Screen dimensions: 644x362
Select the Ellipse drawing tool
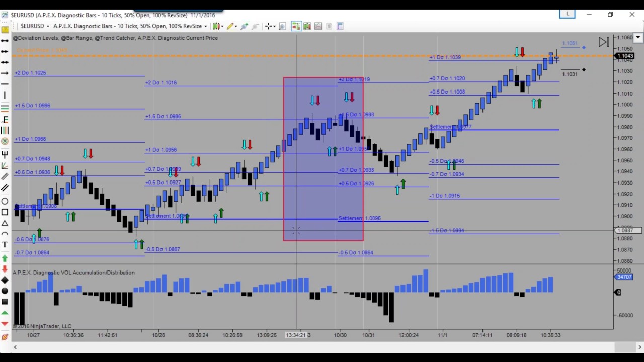click(5, 201)
